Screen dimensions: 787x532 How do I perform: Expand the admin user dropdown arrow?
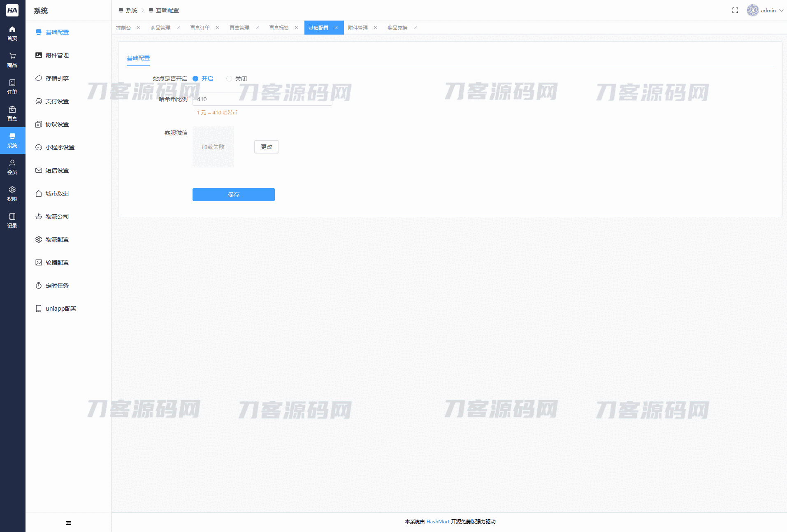781,11
